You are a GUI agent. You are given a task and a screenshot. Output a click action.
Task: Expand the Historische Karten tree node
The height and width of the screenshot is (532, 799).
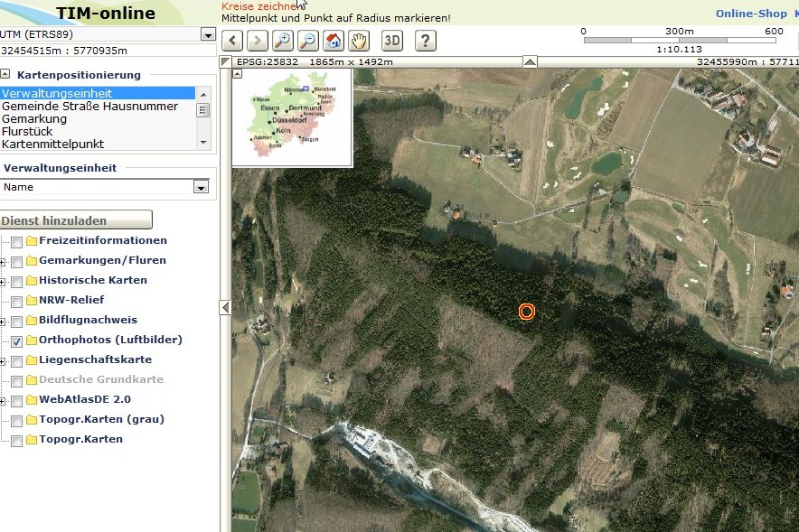tap(3, 282)
